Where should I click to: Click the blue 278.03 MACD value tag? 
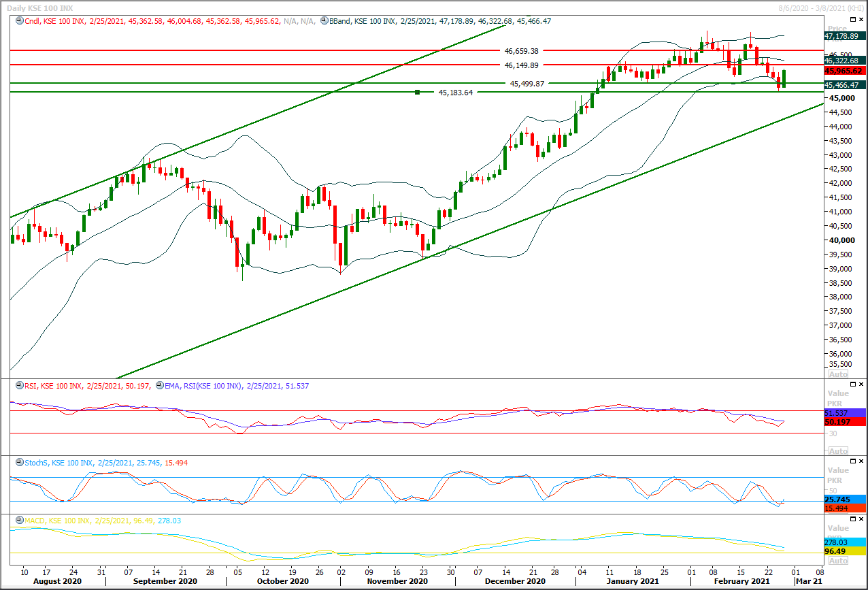[x=844, y=542]
